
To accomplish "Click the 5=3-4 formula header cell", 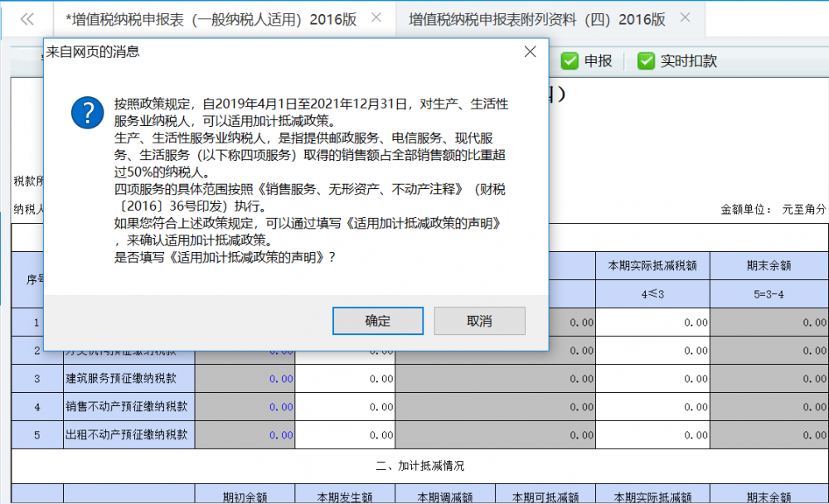I will pyautogui.click(x=768, y=294).
